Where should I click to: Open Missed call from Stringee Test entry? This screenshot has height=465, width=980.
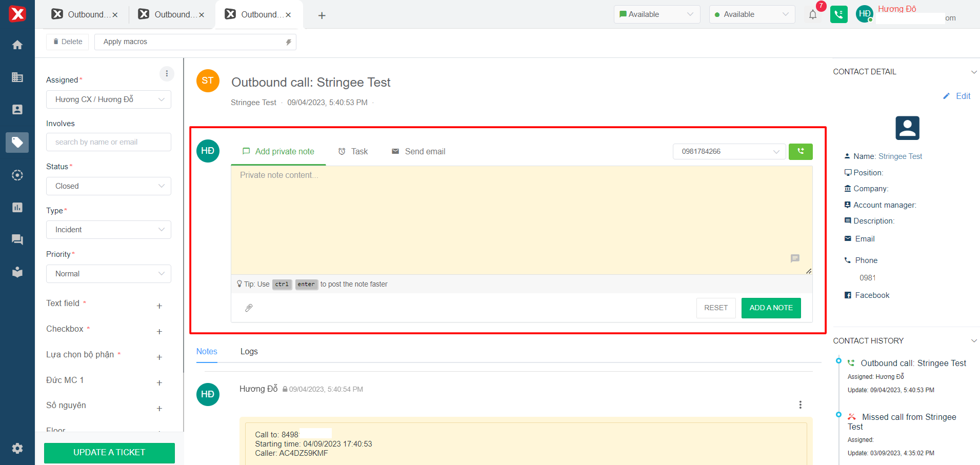902,422
